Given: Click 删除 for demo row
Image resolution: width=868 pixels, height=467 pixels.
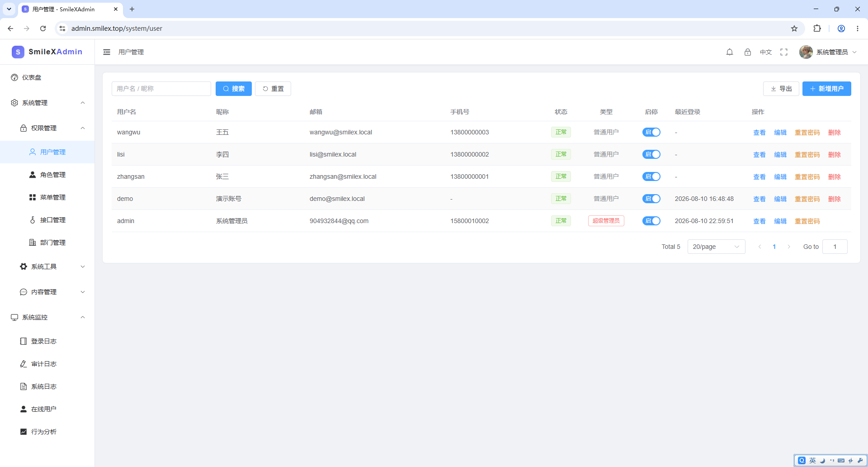Looking at the screenshot, I should pyautogui.click(x=834, y=199).
